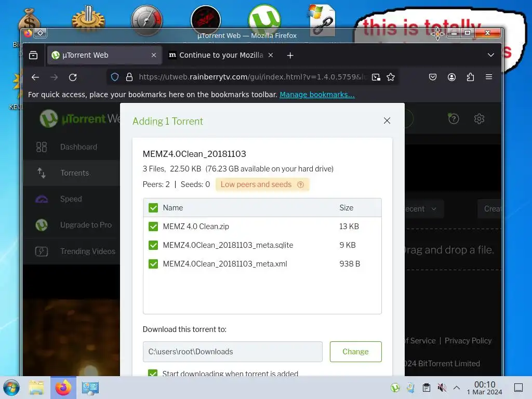
Task: Click the partially visible Create button
Action: [489, 209]
